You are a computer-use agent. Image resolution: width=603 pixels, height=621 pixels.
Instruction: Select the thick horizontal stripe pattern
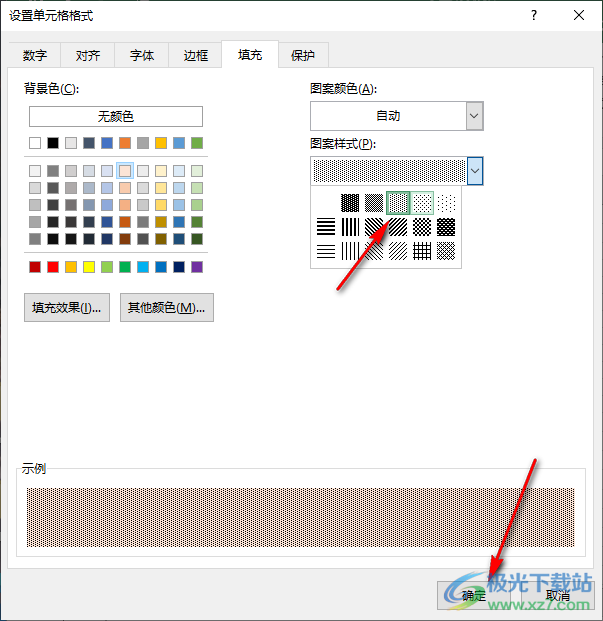pos(326,227)
